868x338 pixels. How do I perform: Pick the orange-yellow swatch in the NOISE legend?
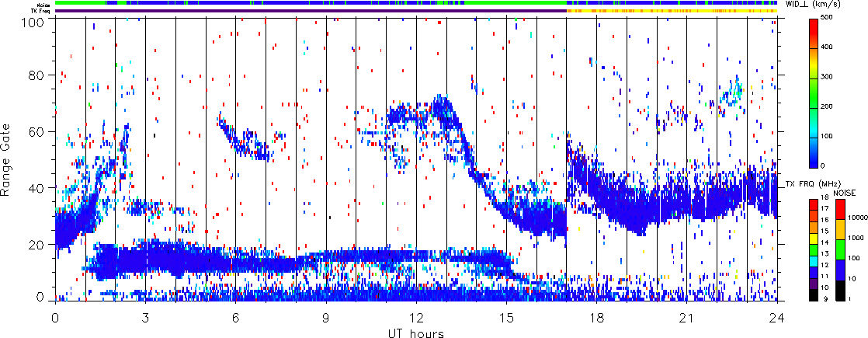[x=838, y=229]
